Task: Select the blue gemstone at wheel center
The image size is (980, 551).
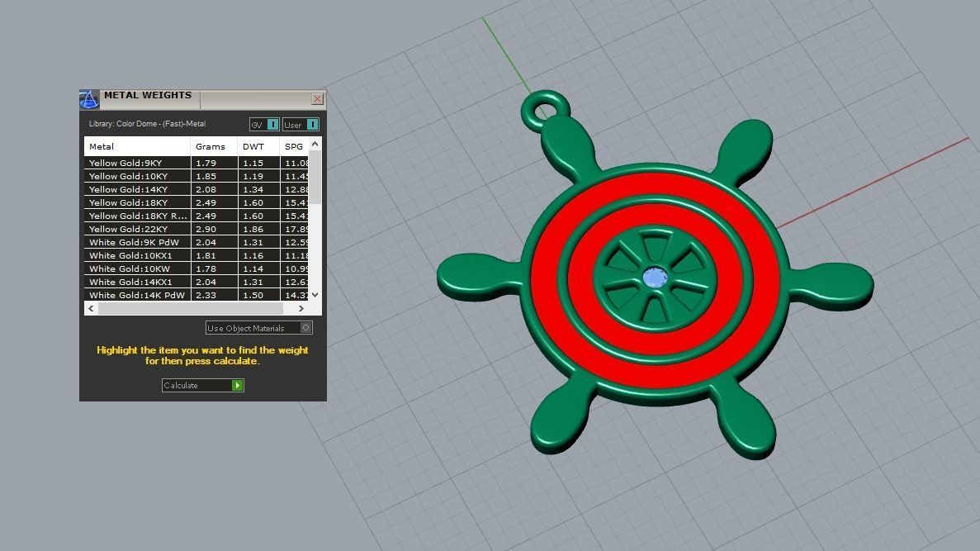Action: tap(655, 278)
